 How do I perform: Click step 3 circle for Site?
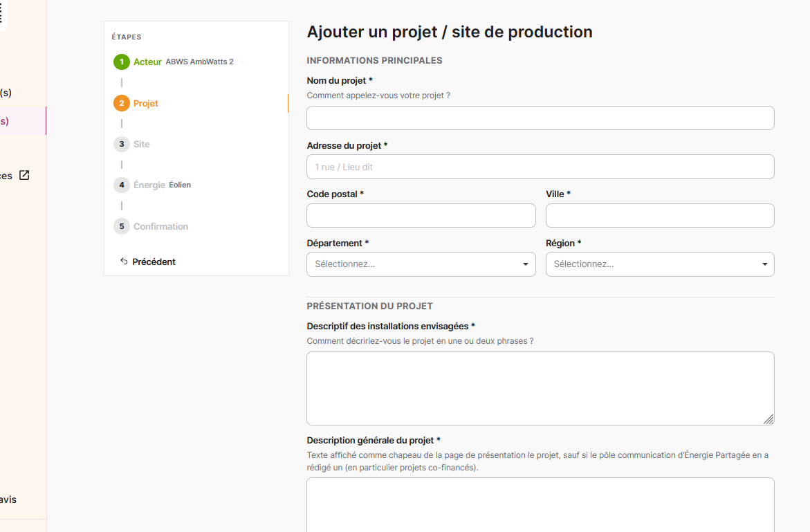click(x=122, y=144)
